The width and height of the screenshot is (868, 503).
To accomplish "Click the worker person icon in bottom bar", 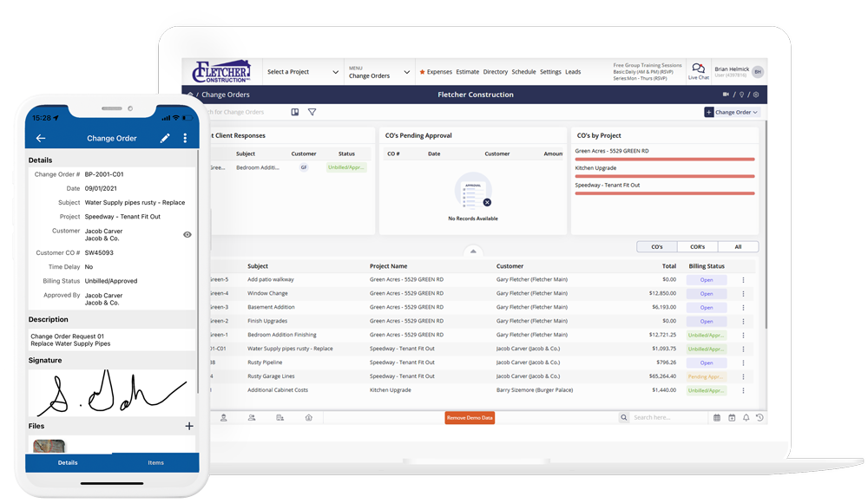I will coord(224,418).
